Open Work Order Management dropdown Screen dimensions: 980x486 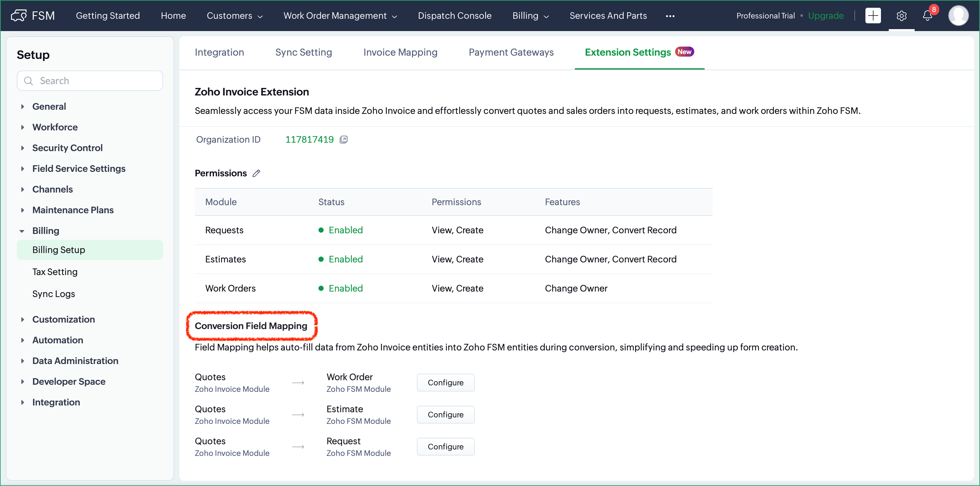pyautogui.click(x=340, y=16)
